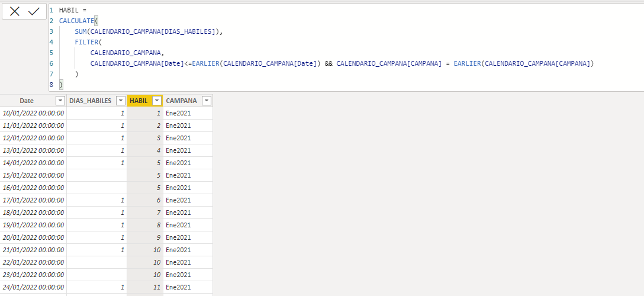Select the Date column header

[x=33, y=101]
